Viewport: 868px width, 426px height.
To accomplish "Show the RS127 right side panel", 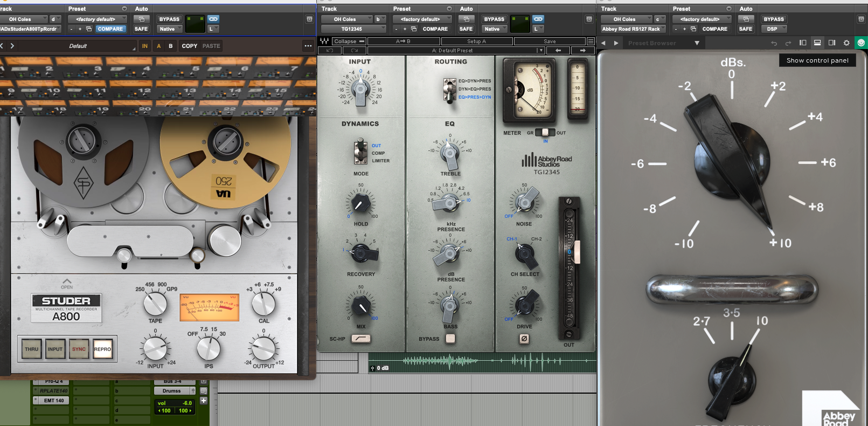I will tap(832, 43).
